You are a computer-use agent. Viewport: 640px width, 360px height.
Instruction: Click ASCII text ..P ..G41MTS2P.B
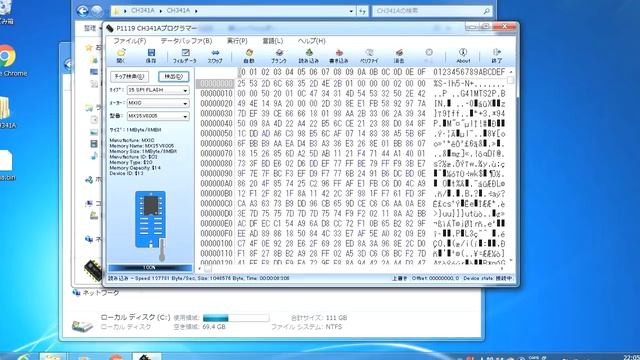click(x=469, y=93)
